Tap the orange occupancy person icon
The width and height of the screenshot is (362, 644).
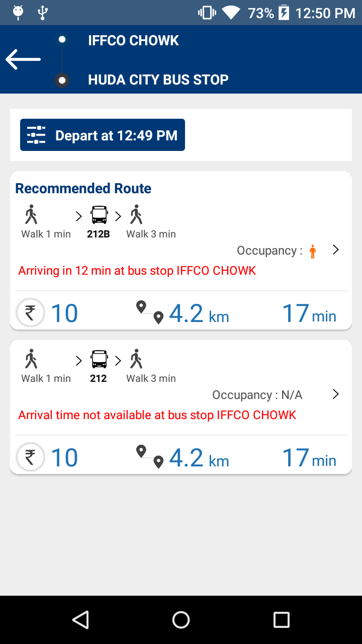click(x=313, y=252)
